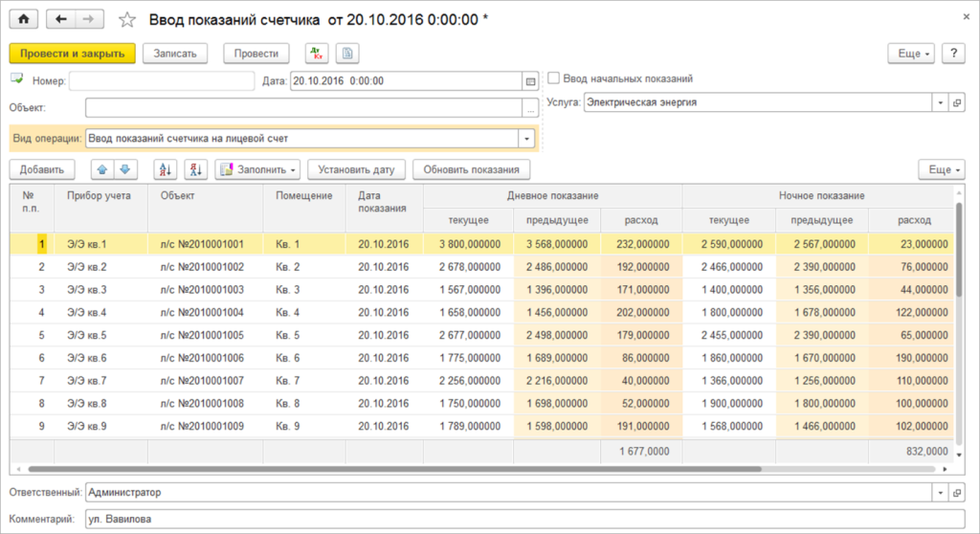Image resolution: width=980 pixels, height=534 pixels.
Task: Click the Home icon button
Action: pos(23,19)
